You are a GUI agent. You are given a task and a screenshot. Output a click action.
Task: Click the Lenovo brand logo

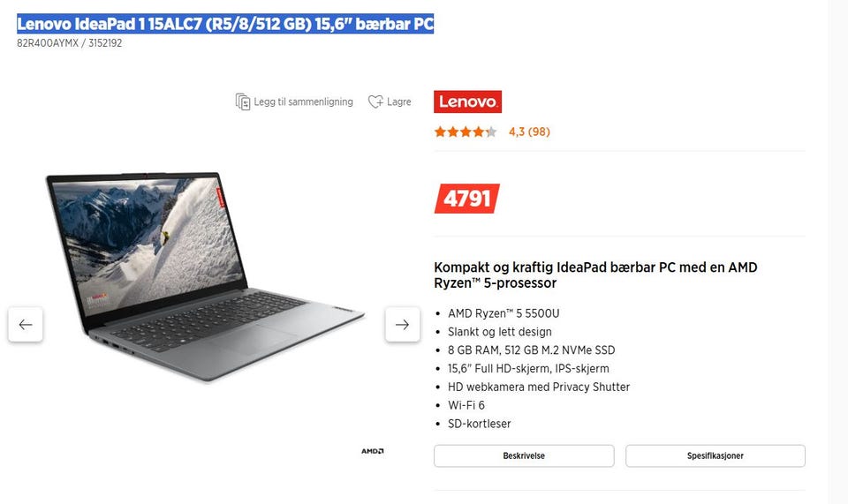tap(468, 102)
